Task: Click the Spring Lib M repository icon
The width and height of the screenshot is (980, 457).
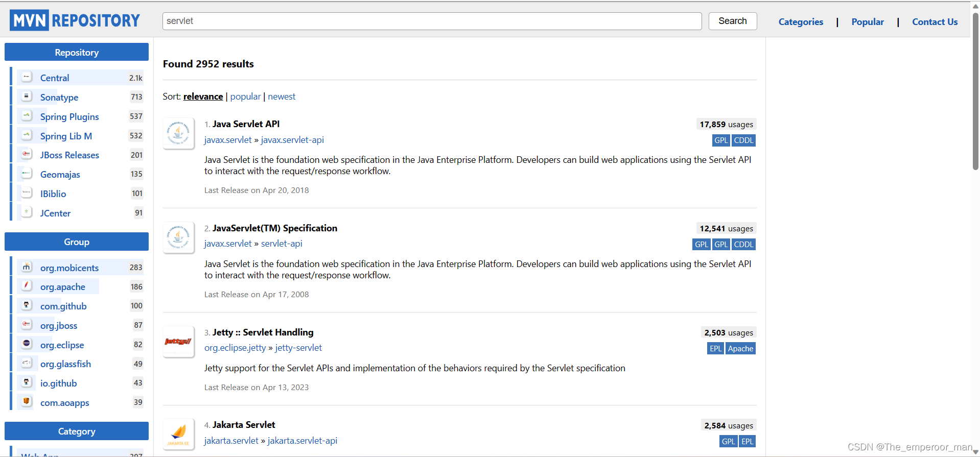Action: point(27,135)
